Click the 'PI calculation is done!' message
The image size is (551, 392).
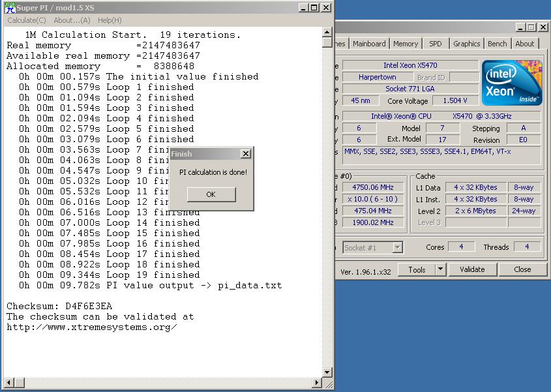pos(213,172)
